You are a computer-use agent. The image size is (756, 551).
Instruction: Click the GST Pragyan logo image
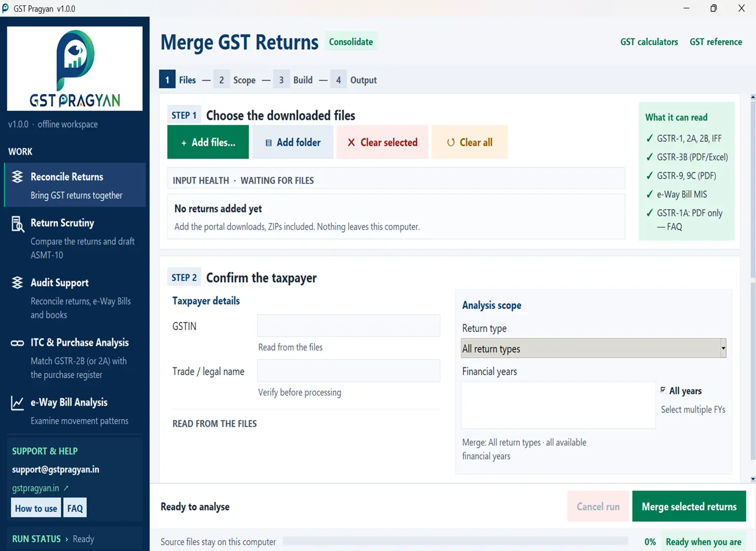[75, 68]
